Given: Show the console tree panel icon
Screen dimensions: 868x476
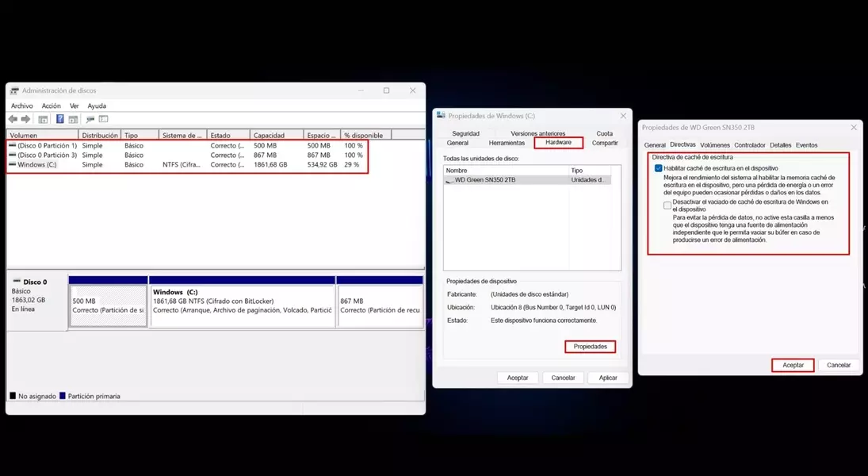Looking at the screenshot, I should click(44, 119).
